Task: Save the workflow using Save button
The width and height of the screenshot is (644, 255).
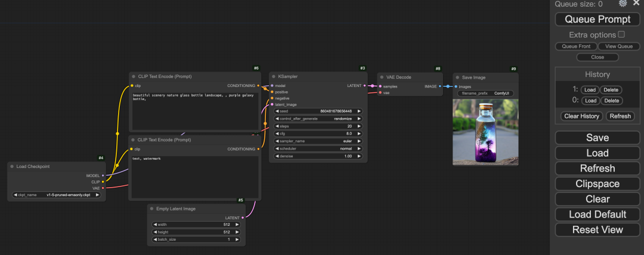Action: pyautogui.click(x=597, y=138)
